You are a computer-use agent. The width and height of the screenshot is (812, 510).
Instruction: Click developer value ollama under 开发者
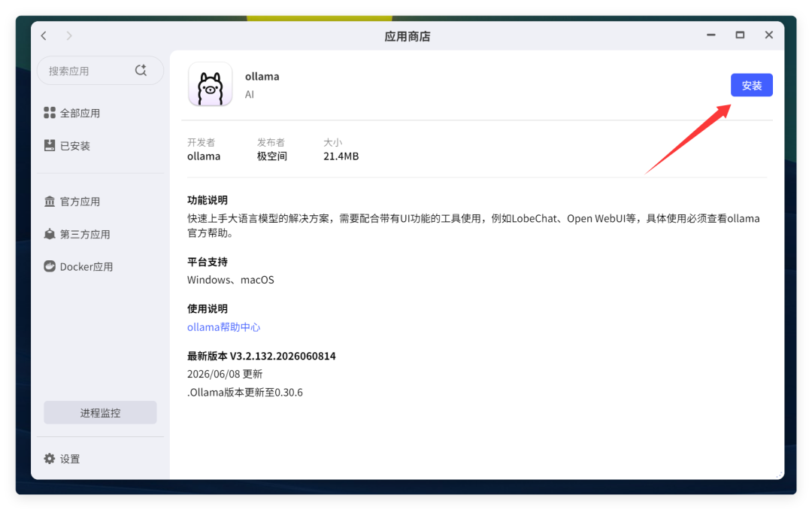(204, 156)
